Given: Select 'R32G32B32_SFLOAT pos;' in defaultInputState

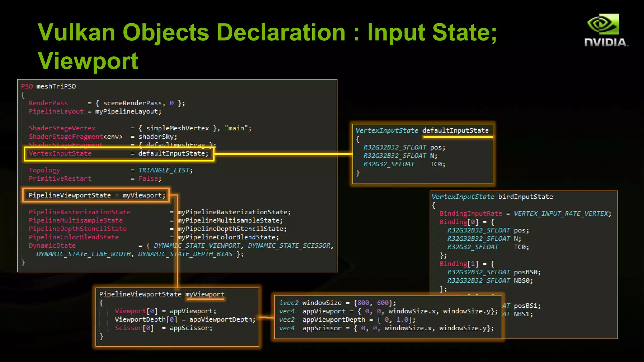Looking at the screenshot, I should 404,147.
